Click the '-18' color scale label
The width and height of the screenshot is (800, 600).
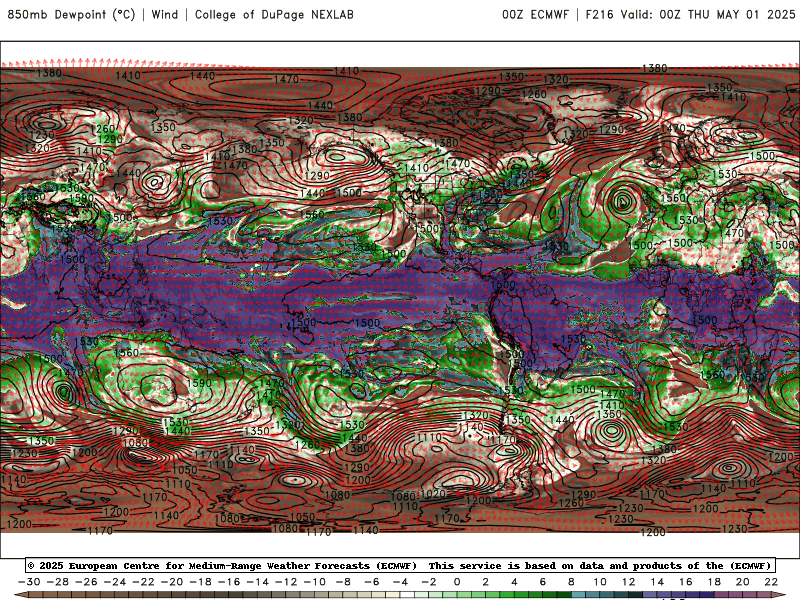pos(201,582)
